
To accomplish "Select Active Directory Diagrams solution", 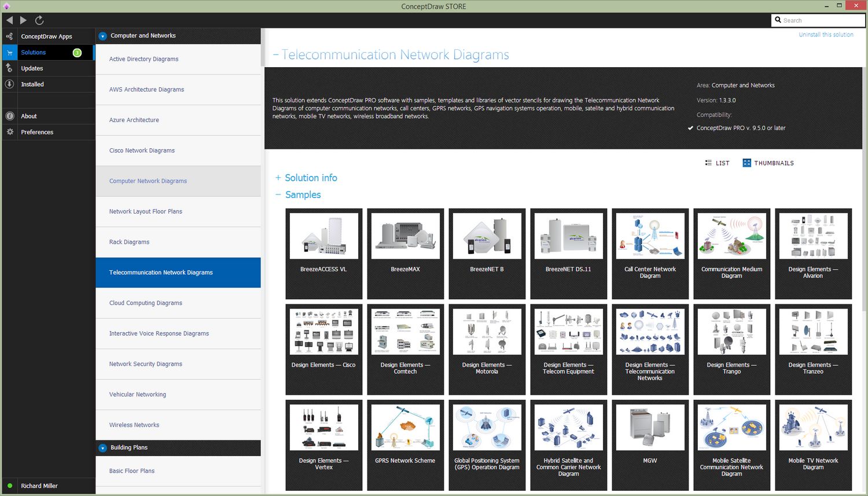I will click(x=178, y=59).
